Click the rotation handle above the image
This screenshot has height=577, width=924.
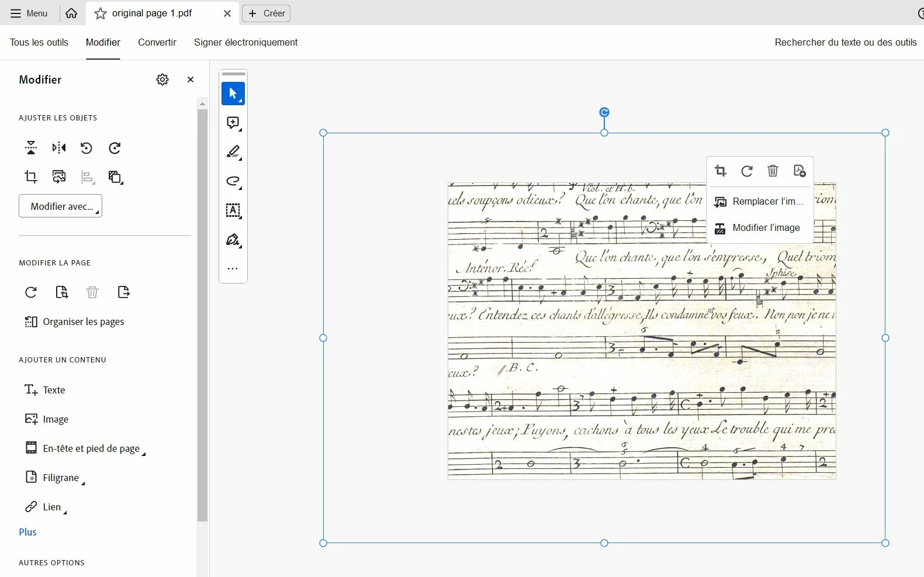[x=604, y=112]
